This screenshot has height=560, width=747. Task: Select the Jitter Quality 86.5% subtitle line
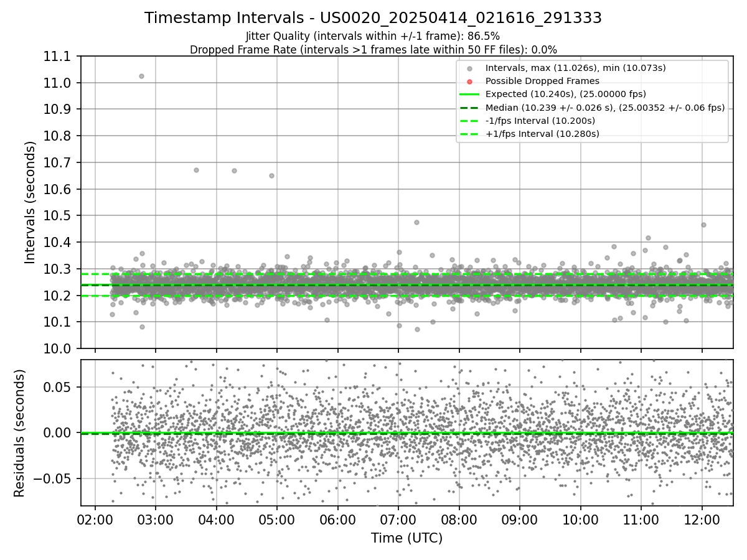[373, 36]
